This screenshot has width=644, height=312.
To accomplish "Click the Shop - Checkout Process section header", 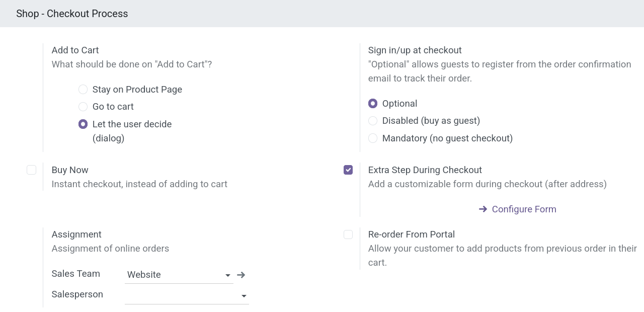I will coord(72,14).
